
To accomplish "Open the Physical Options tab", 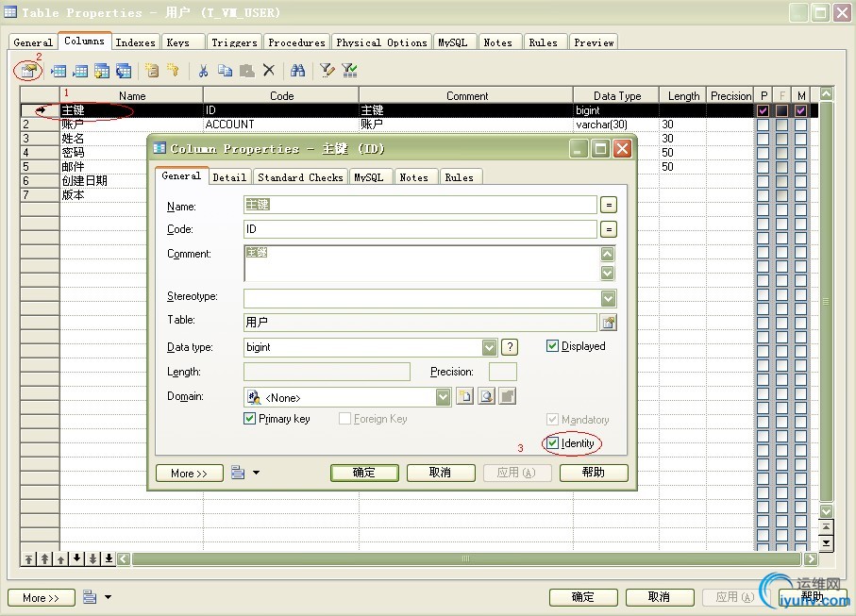I will 381,42.
